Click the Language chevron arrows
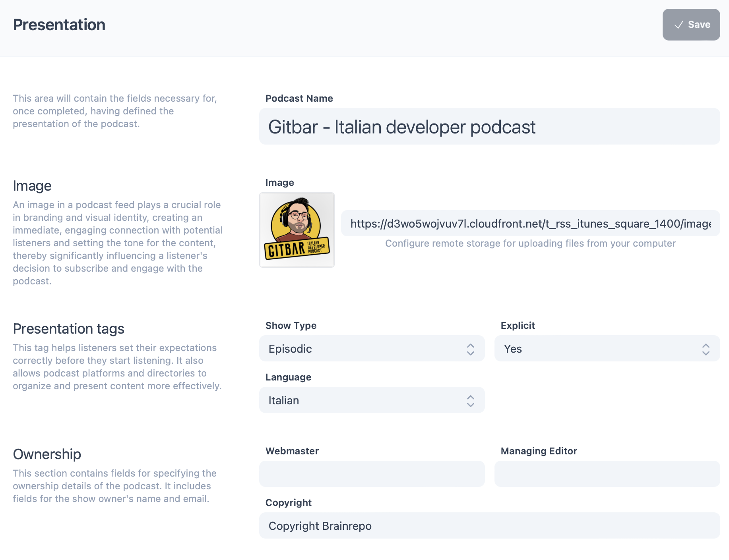Screen dimensions: 729x560 pos(471,401)
